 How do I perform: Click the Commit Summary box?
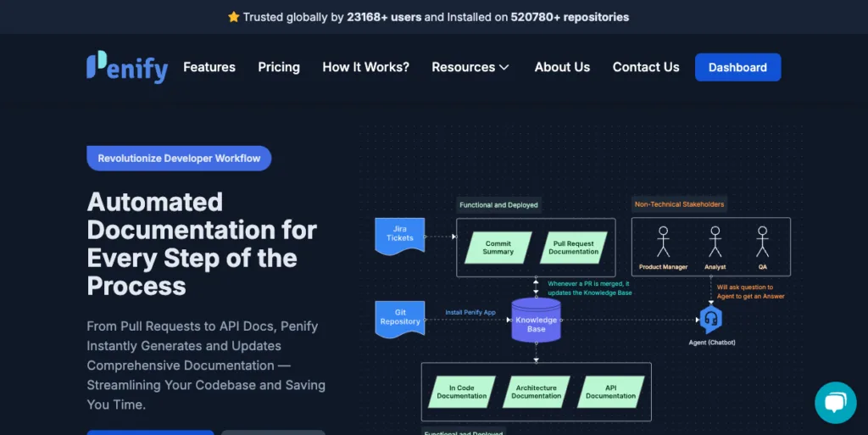click(x=498, y=248)
